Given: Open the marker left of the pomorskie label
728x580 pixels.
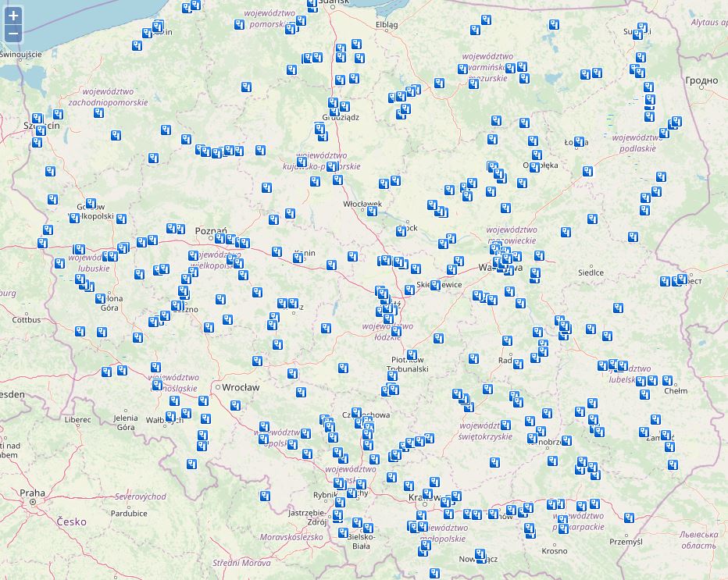Looking at the screenshot, I should pos(239,25).
